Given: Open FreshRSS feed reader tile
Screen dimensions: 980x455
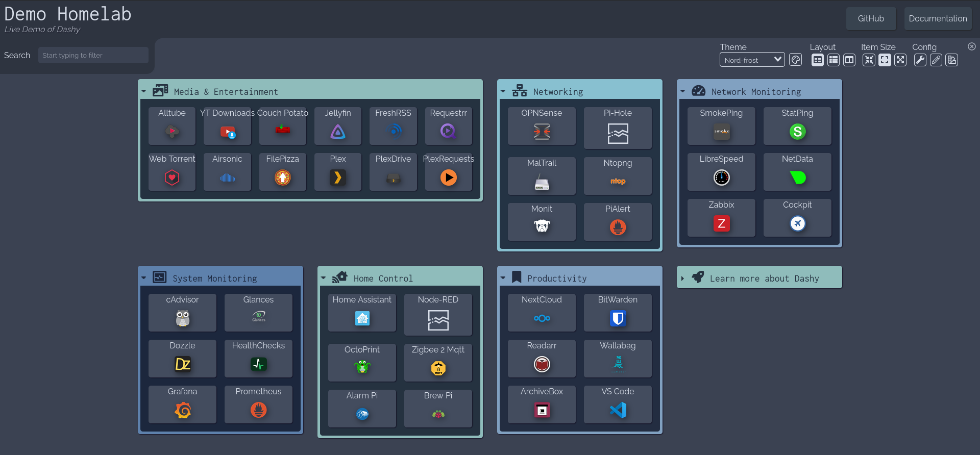Looking at the screenshot, I should (393, 125).
